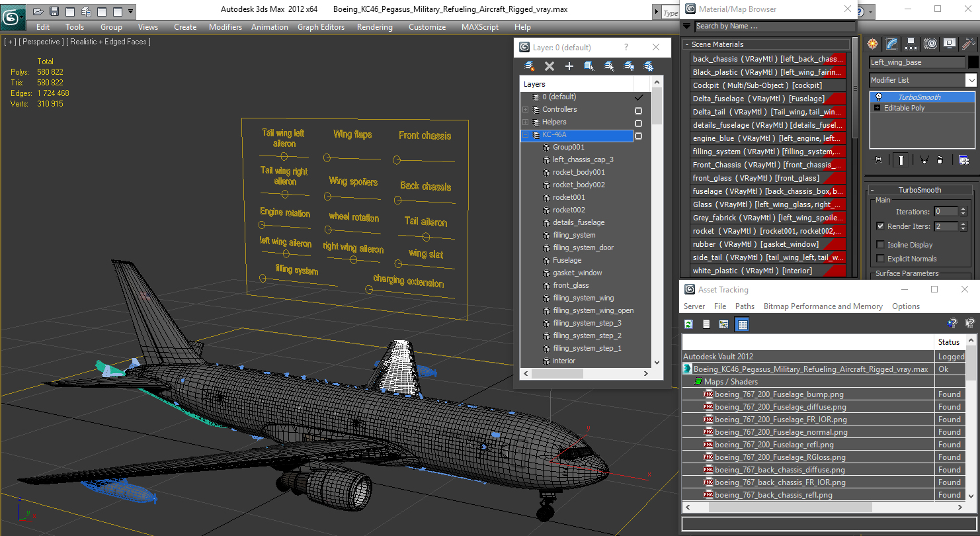Open the Display command panel tab
This screenshot has width=980, height=536.
coord(950,44)
